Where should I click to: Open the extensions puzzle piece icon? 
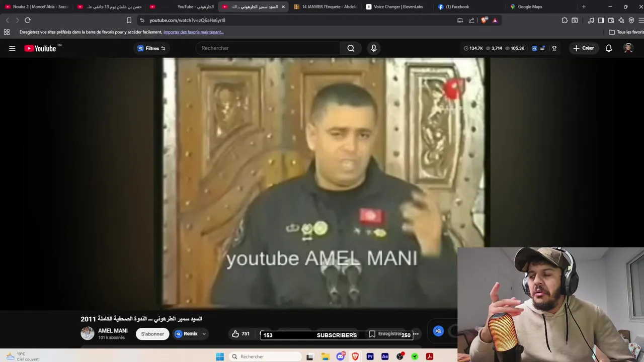point(565,20)
